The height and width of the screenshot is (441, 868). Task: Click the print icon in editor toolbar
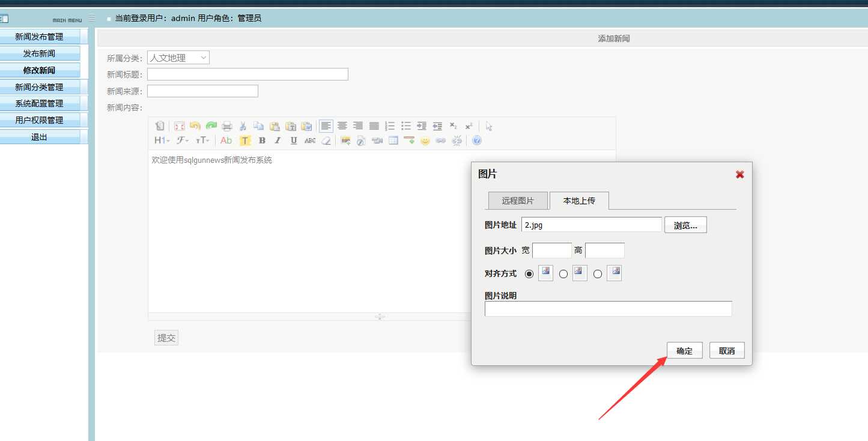pyautogui.click(x=227, y=126)
